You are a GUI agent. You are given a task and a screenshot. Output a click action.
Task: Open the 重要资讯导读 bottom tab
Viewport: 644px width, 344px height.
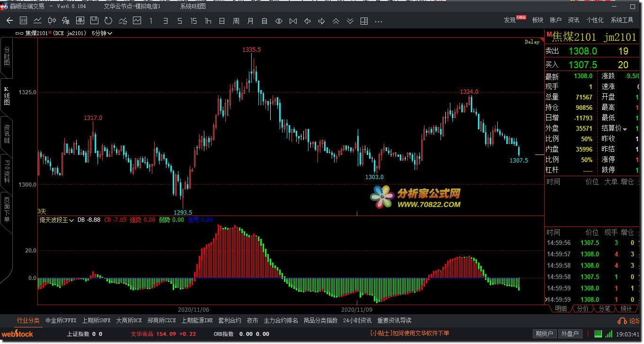point(394,321)
